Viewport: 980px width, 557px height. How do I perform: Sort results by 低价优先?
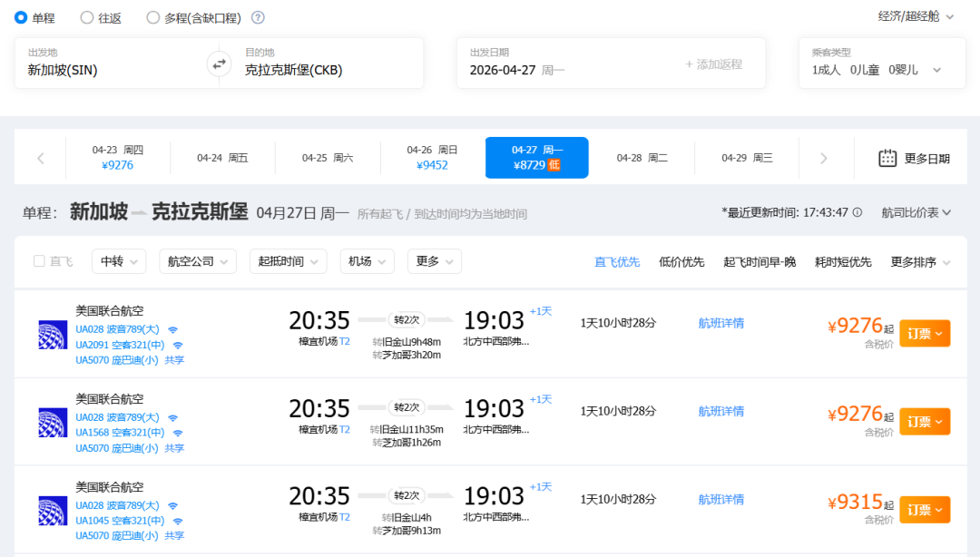tap(681, 261)
